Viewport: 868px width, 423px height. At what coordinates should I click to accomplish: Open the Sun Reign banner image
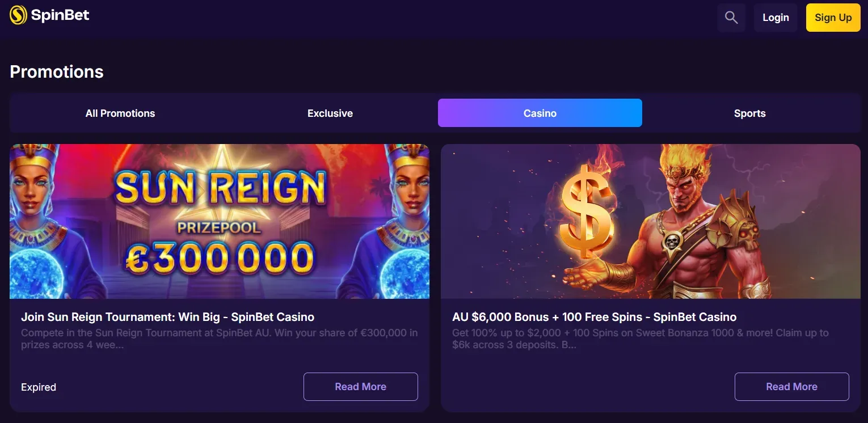tap(220, 221)
